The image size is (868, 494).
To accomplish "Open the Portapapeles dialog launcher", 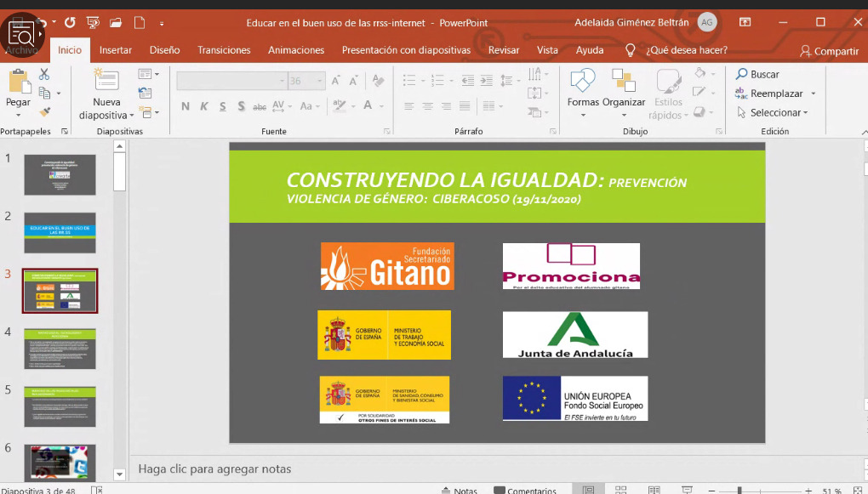I will point(65,132).
